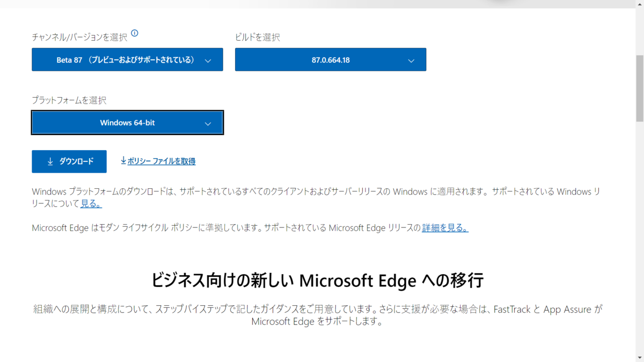Viewport: 644px width, 362px height.
Task: Click the ビルドを選択 label
Action: pyautogui.click(x=258, y=37)
